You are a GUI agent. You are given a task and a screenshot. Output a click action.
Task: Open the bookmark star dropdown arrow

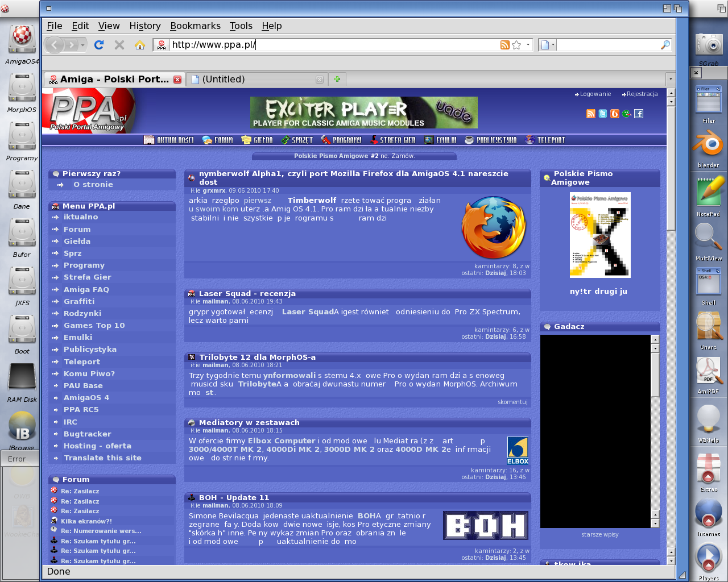click(x=528, y=45)
